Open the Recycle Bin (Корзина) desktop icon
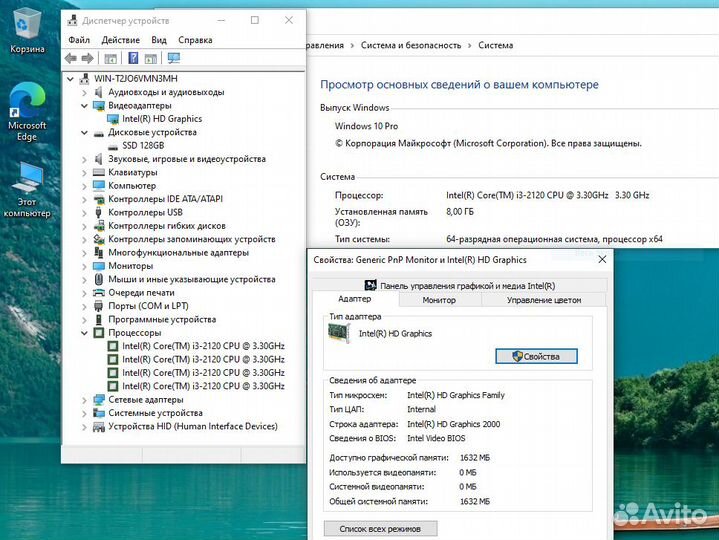 tap(27, 31)
